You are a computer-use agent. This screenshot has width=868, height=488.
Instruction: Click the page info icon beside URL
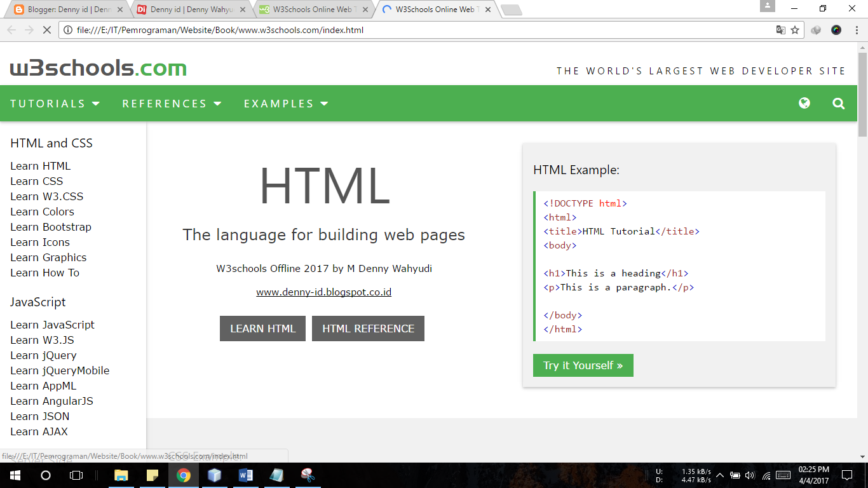click(x=68, y=30)
